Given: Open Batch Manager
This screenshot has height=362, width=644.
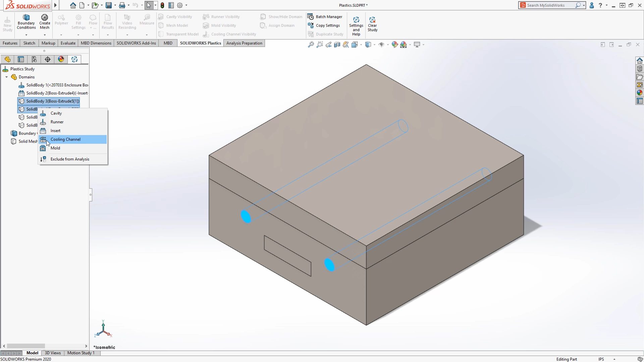Looking at the screenshot, I should [x=325, y=17].
